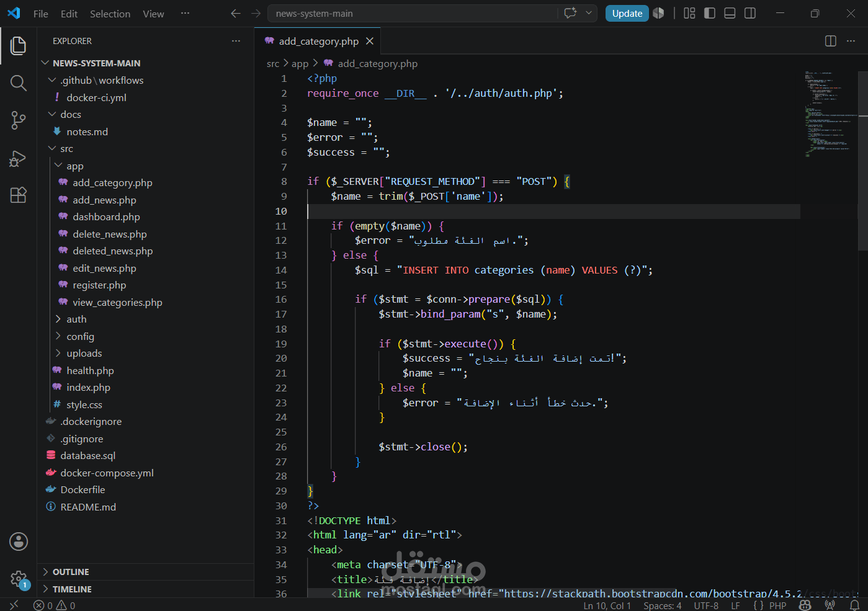Open docker-ci.yml file
The image size is (868, 611).
97,97
